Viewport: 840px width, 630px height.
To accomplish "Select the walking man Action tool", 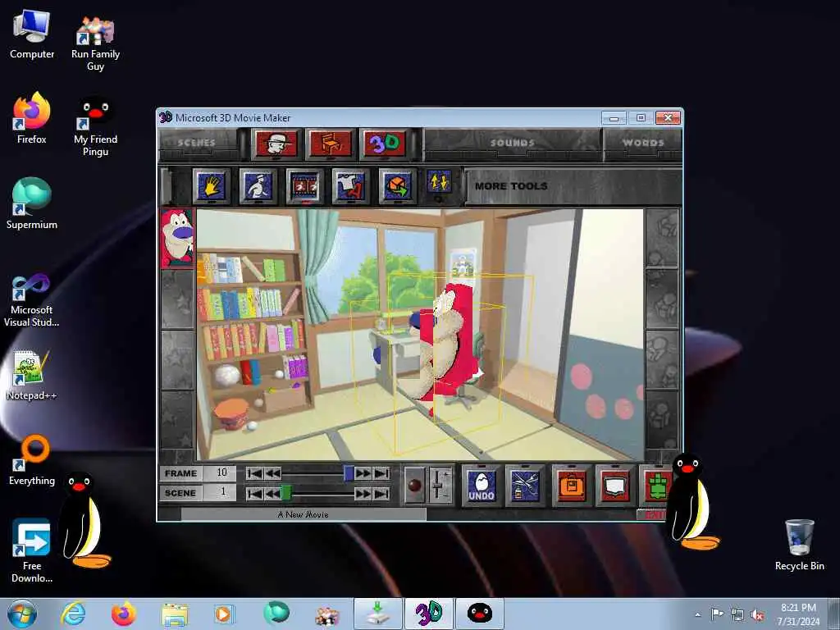I will [258, 186].
